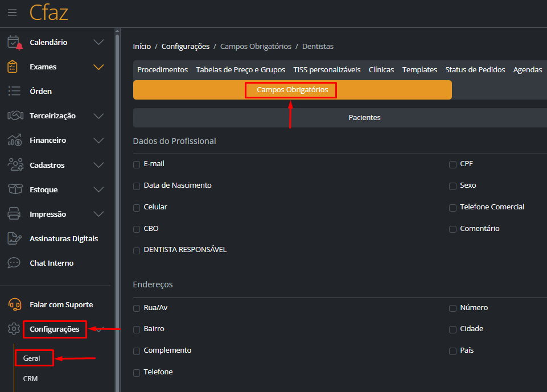Open the TISS personalizáveis tab
This screenshot has width=547, height=392.
[327, 70]
